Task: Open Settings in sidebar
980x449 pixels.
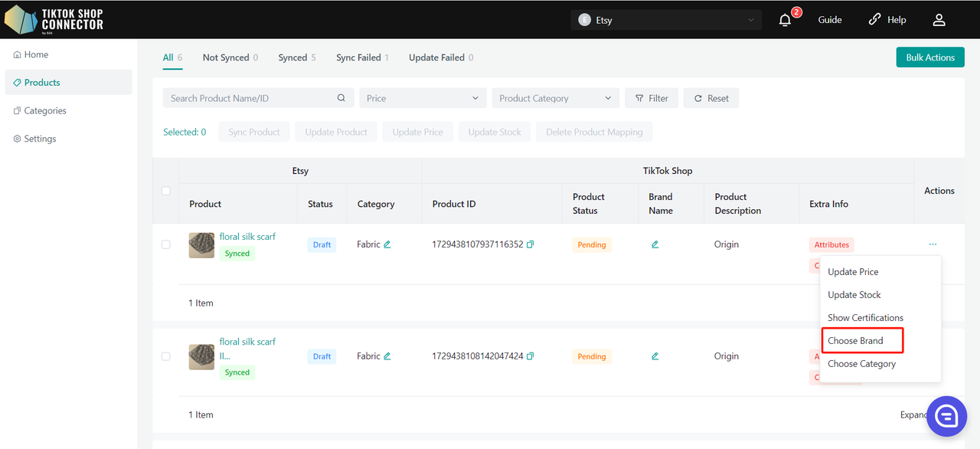Action: point(34,139)
